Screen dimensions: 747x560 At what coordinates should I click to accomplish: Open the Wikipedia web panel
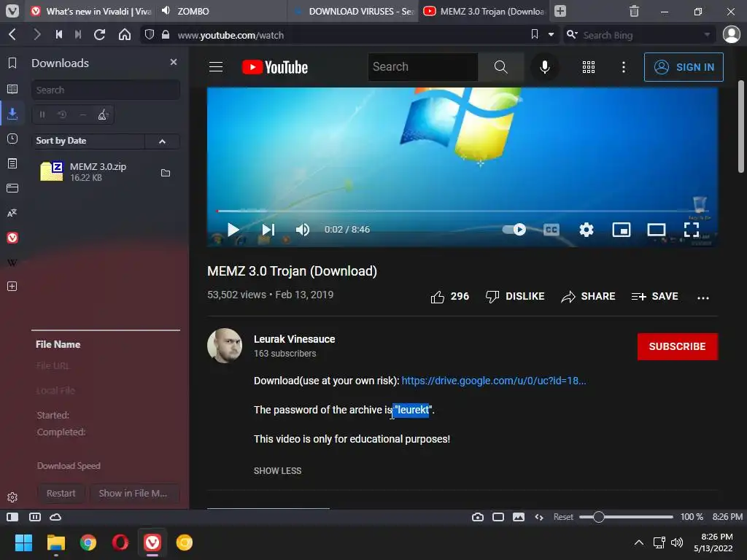pyautogui.click(x=12, y=262)
